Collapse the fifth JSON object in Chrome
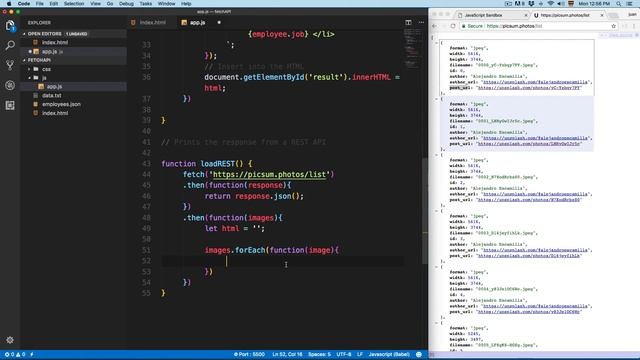 point(436,267)
